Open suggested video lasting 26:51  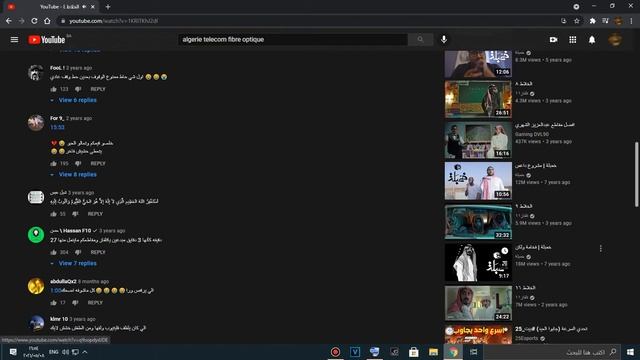pos(478,99)
